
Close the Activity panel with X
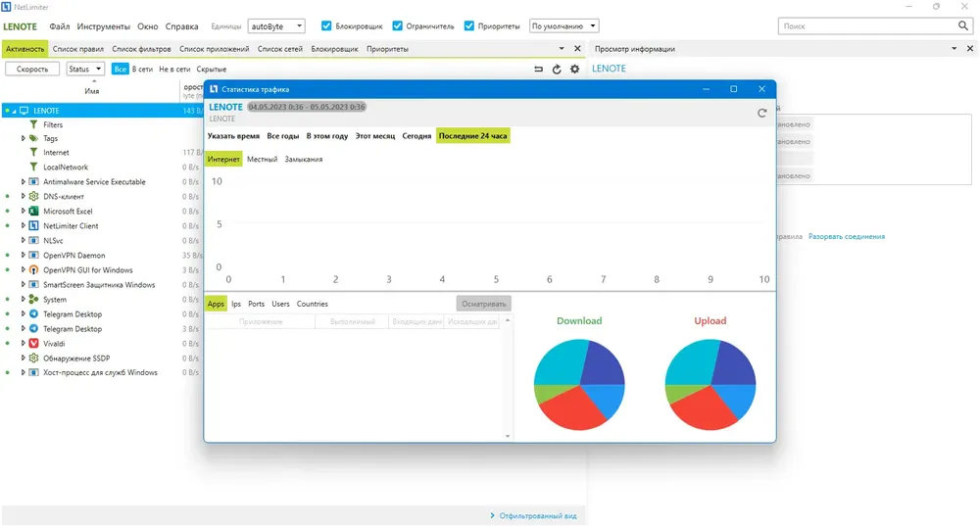(577, 48)
